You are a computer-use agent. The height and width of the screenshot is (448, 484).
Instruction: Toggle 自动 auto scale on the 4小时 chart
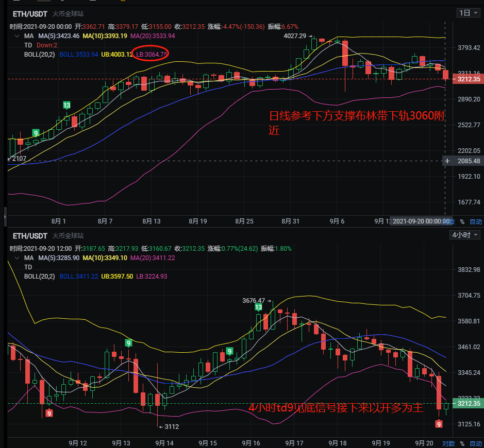pyautogui.click(x=476, y=444)
